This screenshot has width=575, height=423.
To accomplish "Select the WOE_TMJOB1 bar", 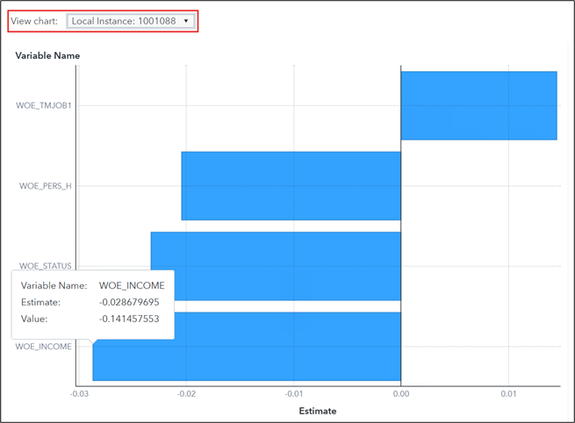I will [x=479, y=106].
